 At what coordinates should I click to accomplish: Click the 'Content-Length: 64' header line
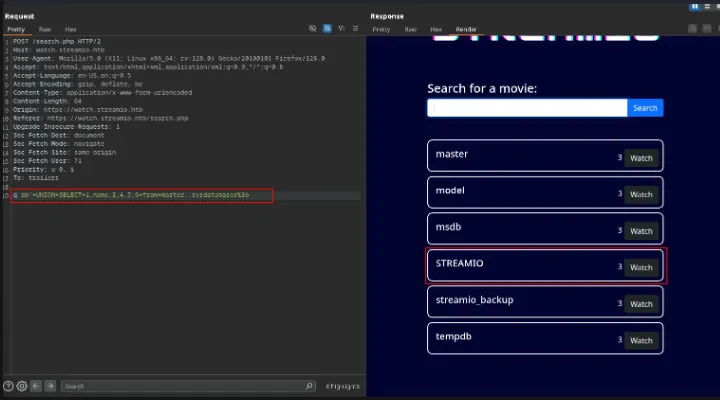pyautogui.click(x=47, y=101)
